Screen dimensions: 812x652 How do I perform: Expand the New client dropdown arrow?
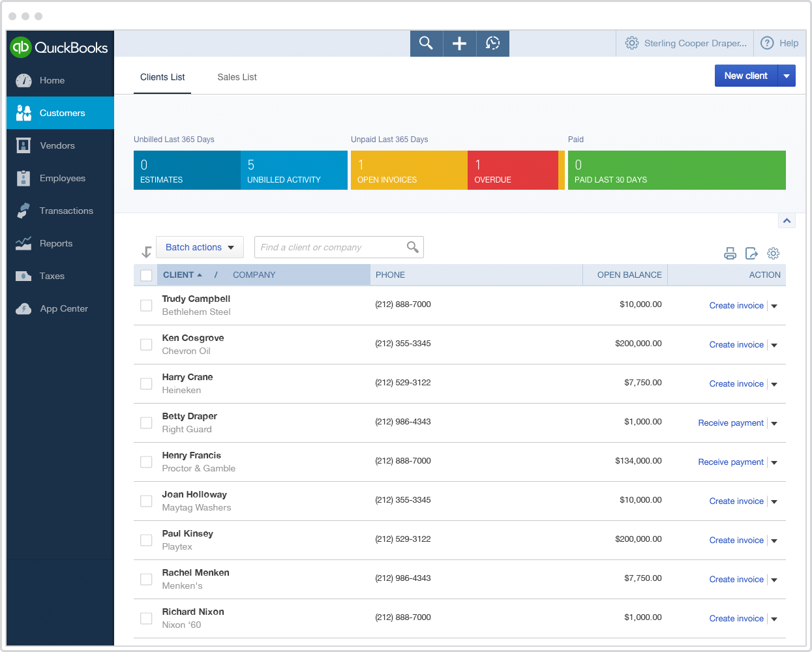pos(787,76)
